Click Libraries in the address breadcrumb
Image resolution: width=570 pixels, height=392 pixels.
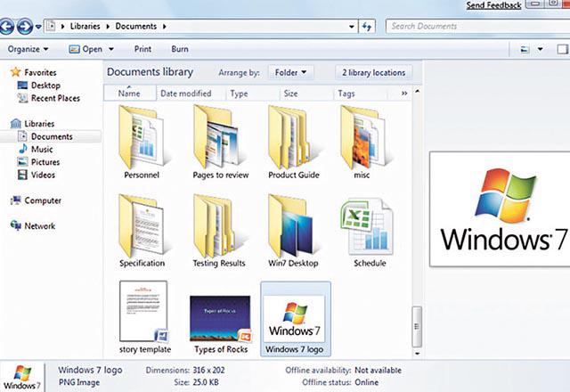pos(85,26)
